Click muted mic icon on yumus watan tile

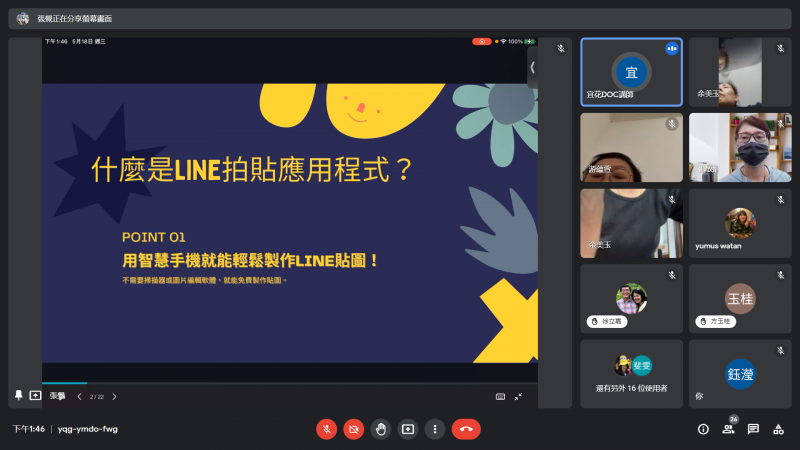point(781,200)
